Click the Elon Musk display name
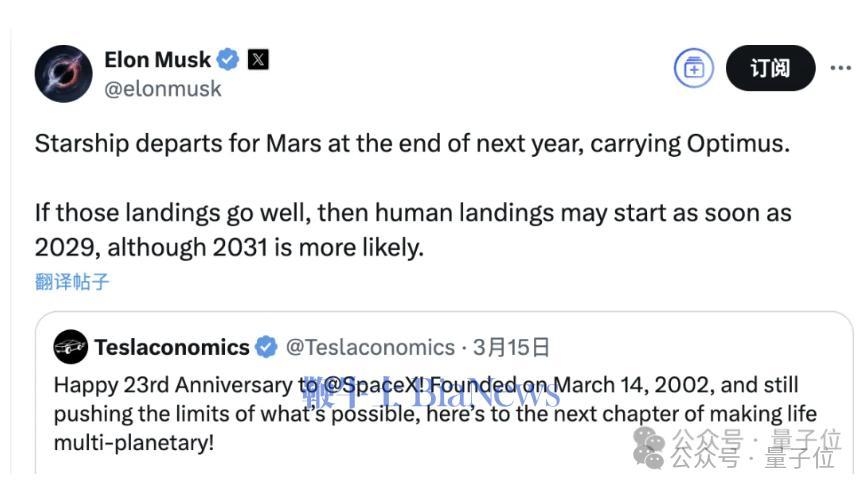This screenshot has width=862, height=492. pos(157,59)
